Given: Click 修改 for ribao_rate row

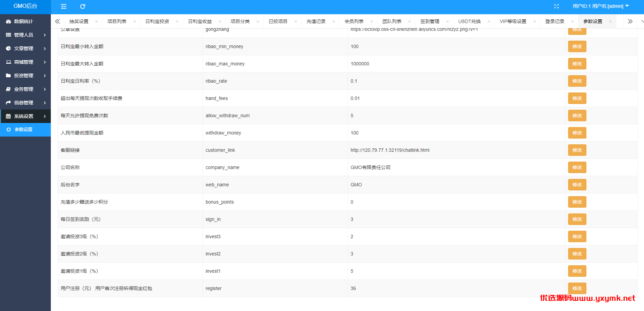Looking at the screenshot, I should 577,81.
